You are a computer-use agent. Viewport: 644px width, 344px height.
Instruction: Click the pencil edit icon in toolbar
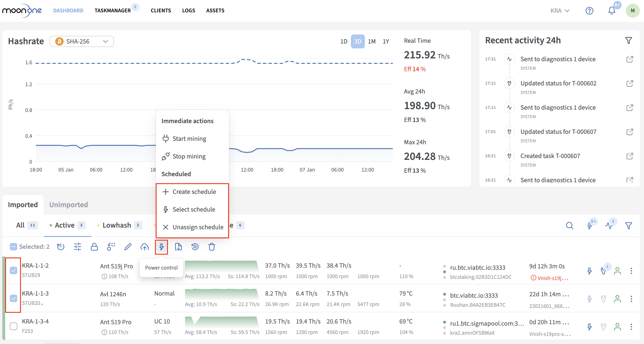[x=128, y=247]
